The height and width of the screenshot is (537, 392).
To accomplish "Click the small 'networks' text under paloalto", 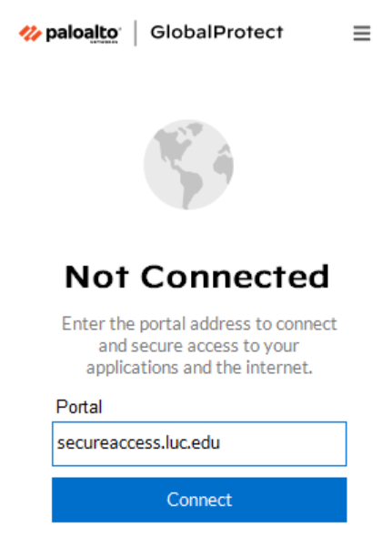I will click(104, 43).
